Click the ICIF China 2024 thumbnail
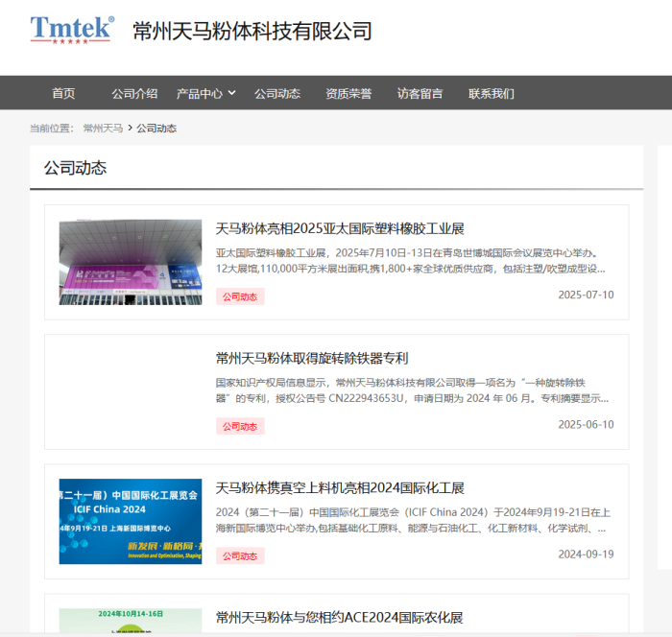 (131, 521)
